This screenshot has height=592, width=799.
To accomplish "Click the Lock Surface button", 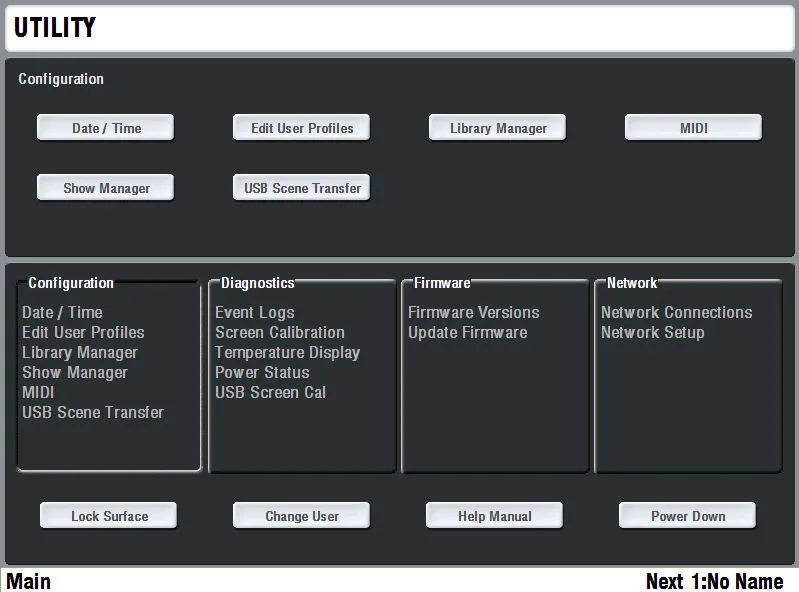I will point(109,516).
